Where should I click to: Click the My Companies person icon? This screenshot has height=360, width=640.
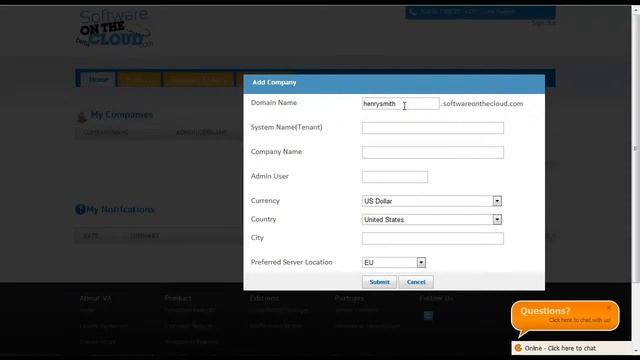[82, 117]
